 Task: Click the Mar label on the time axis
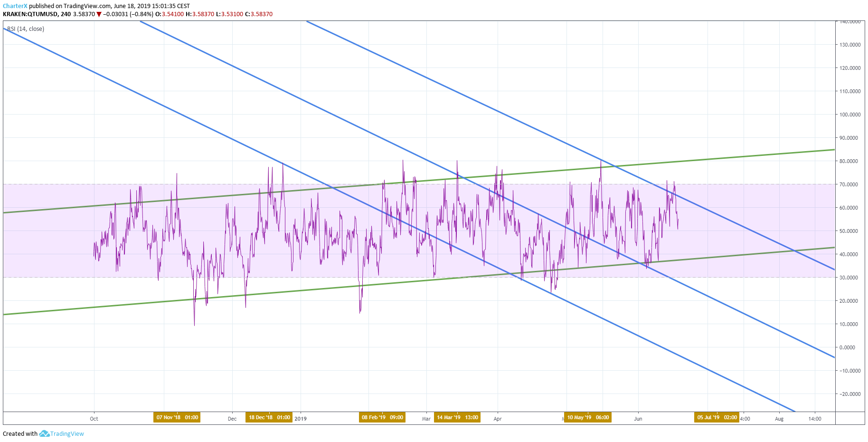426,419
